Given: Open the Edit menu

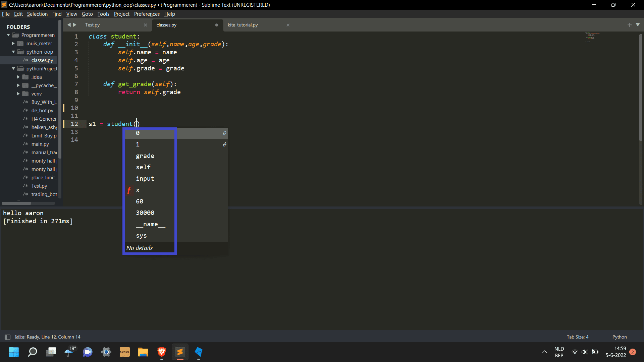Looking at the screenshot, I should click(x=18, y=14).
